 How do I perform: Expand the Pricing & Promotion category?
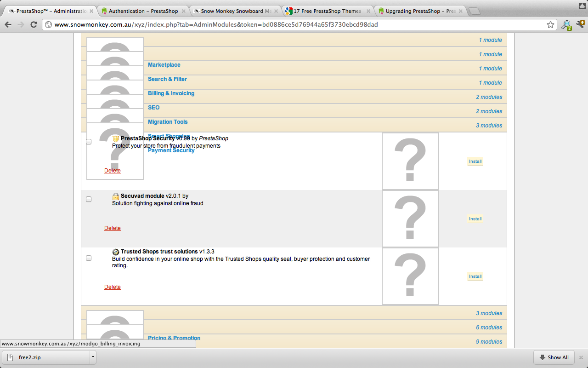point(174,338)
